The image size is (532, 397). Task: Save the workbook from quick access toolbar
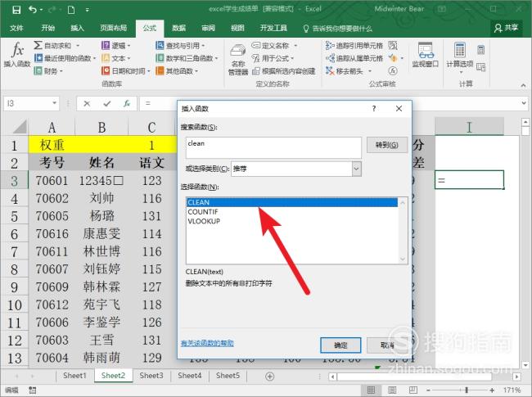click(16, 10)
